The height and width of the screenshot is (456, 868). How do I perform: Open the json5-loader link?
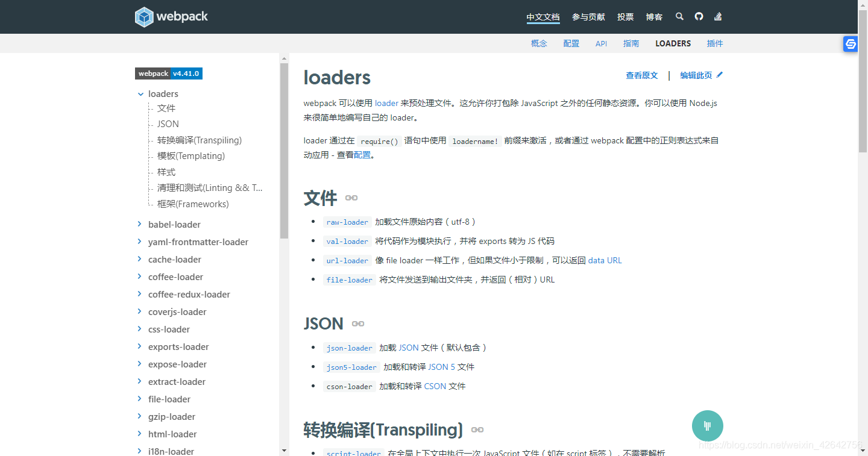(351, 367)
